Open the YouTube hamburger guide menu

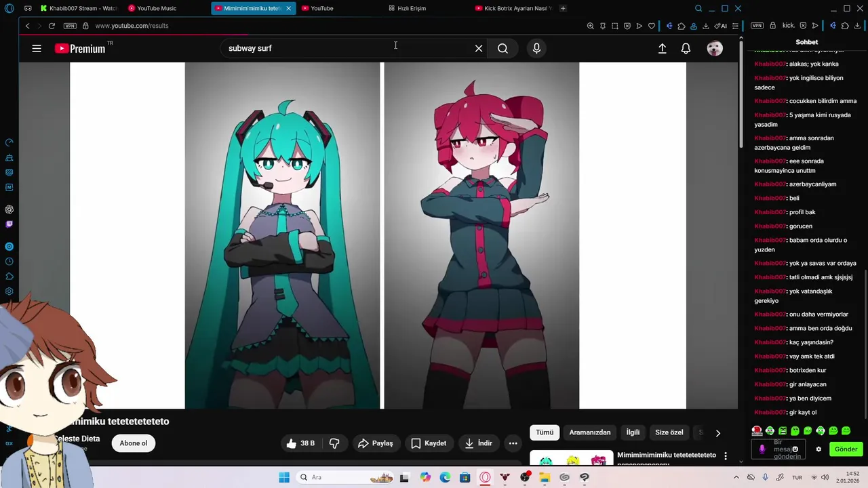[37, 48]
